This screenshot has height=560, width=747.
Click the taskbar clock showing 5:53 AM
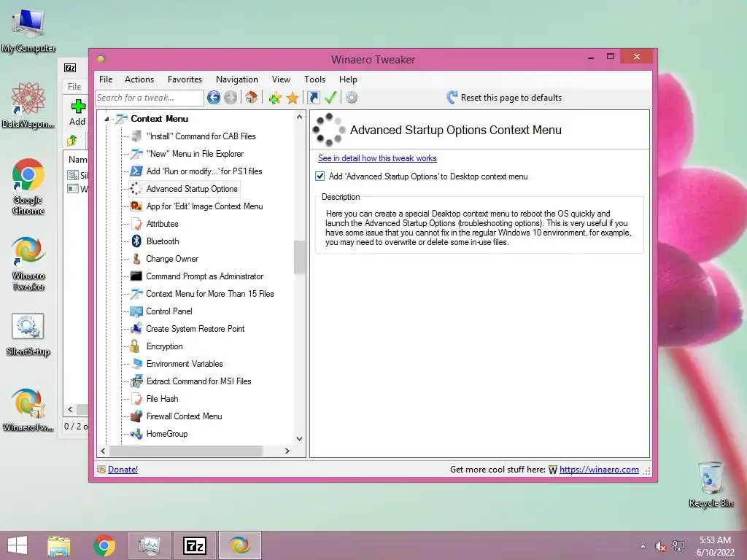715,546
